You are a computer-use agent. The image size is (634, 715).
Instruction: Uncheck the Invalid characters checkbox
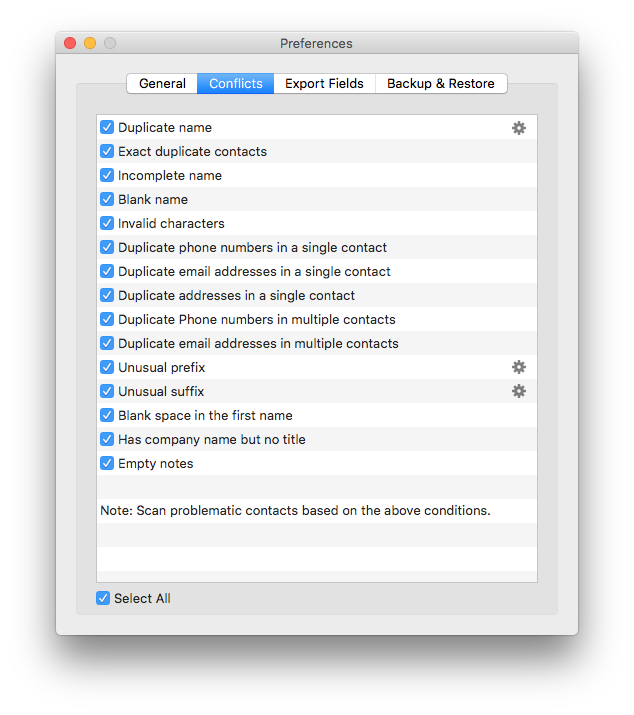tap(107, 223)
